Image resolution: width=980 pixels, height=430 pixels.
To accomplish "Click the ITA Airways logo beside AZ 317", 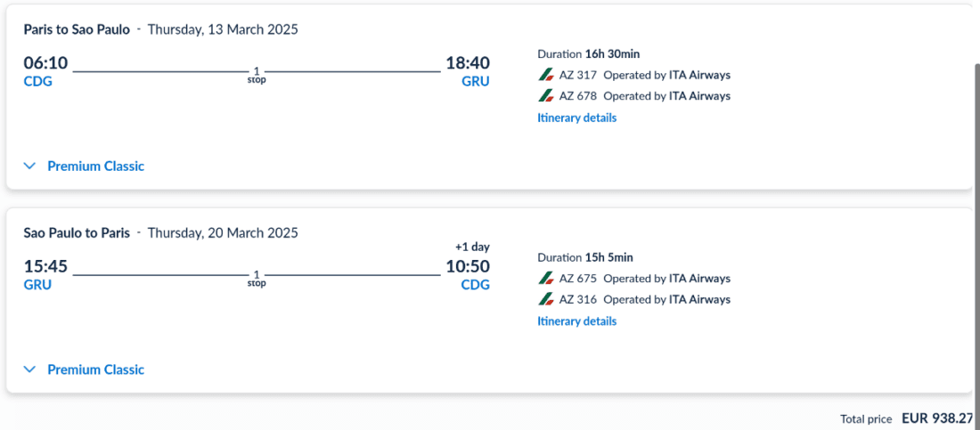I will (546, 75).
